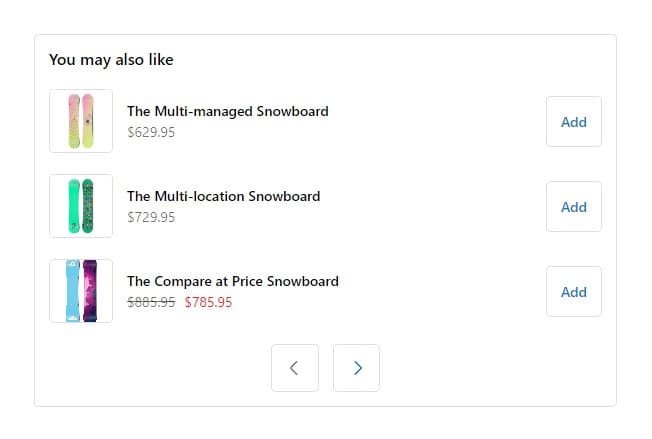Image resolution: width=652 pixels, height=439 pixels.
Task: Select the title The Multi-managed Snowboard
Action: click(x=228, y=111)
